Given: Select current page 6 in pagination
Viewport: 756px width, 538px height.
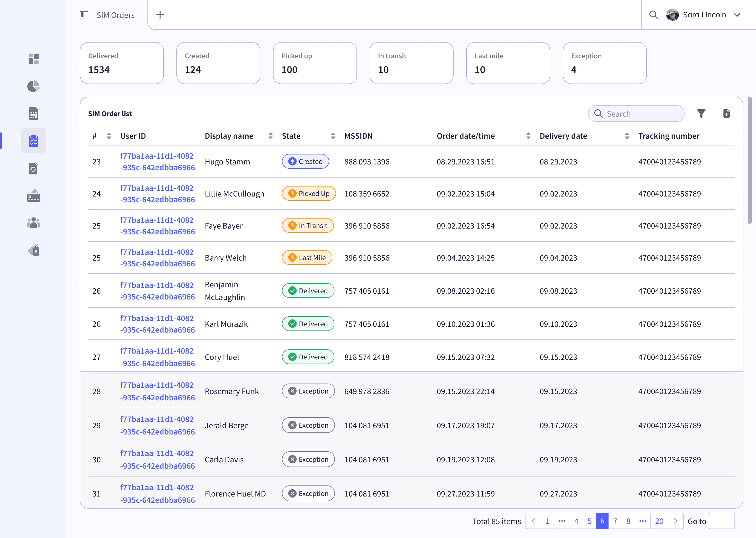Looking at the screenshot, I should click(x=602, y=521).
